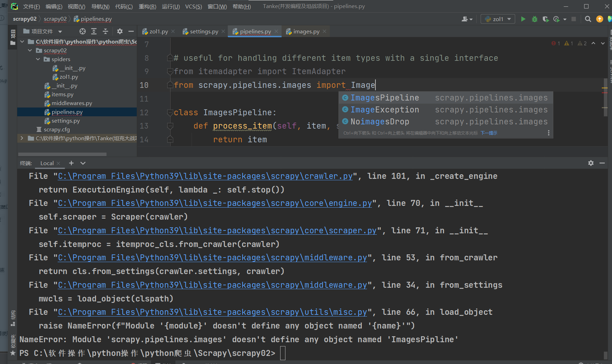Image resolution: width=612 pixels, height=364 pixels.
Task: Select opened file locate target icon
Action: point(83,31)
